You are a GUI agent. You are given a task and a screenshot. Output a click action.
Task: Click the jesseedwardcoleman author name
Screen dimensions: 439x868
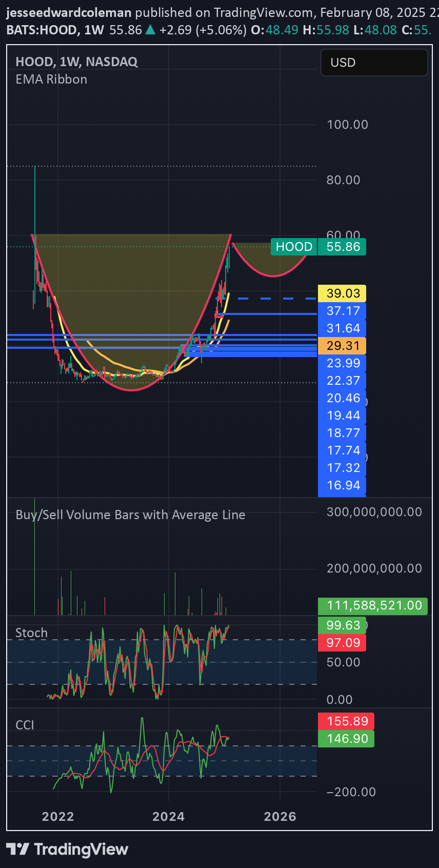pyautogui.click(x=69, y=12)
